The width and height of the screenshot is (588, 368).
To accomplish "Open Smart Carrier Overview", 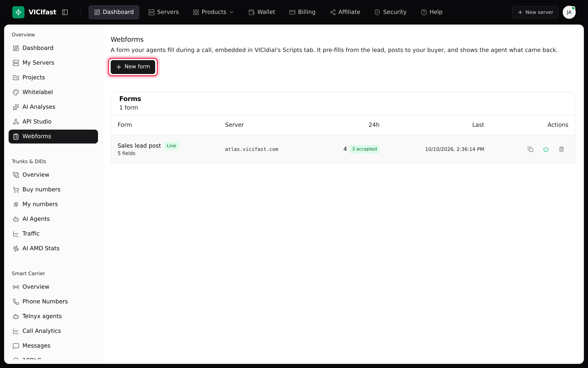I will pyautogui.click(x=53, y=287).
